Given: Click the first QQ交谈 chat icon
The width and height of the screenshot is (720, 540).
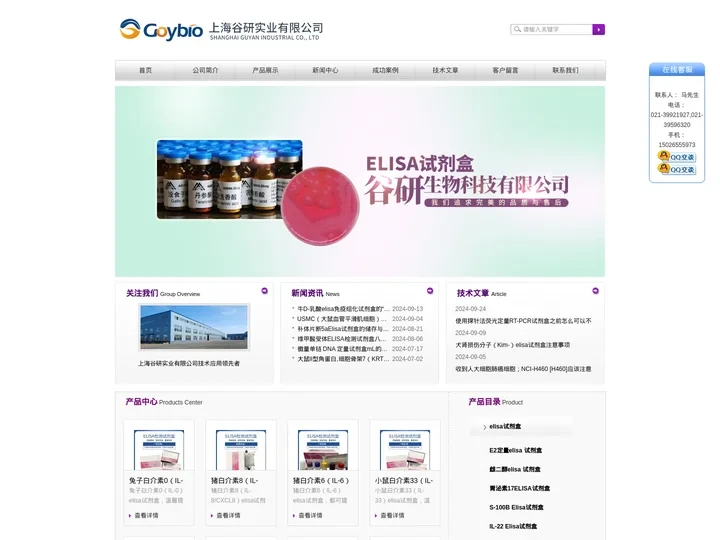Looking at the screenshot, I should pyautogui.click(x=676, y=157).
